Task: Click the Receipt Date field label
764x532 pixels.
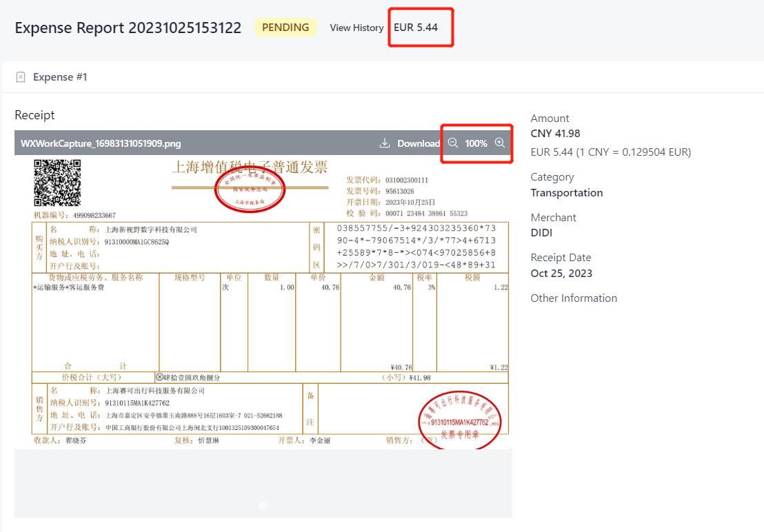Action: [x=561, y=258]
